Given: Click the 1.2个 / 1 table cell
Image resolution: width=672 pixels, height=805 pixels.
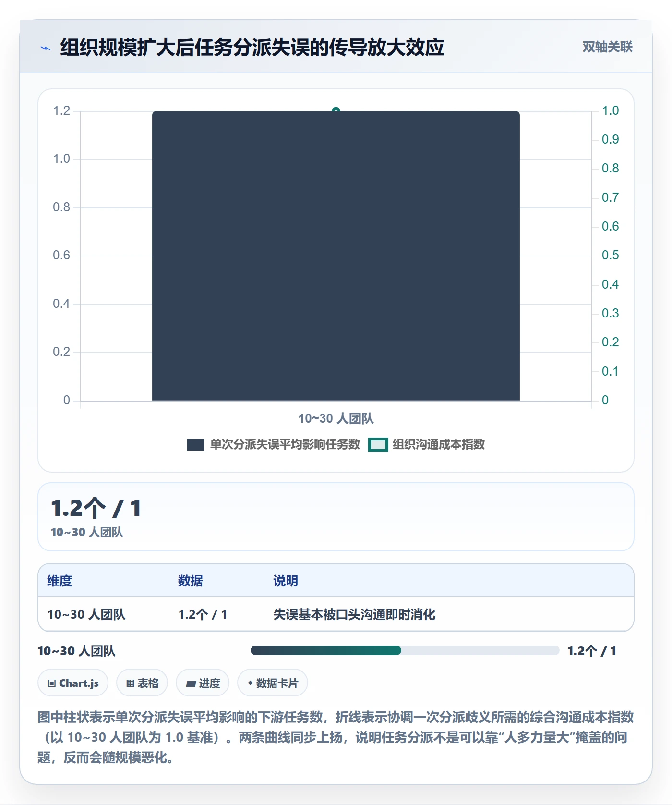Looking at the screenshot, I should click(x=203, y=614).
